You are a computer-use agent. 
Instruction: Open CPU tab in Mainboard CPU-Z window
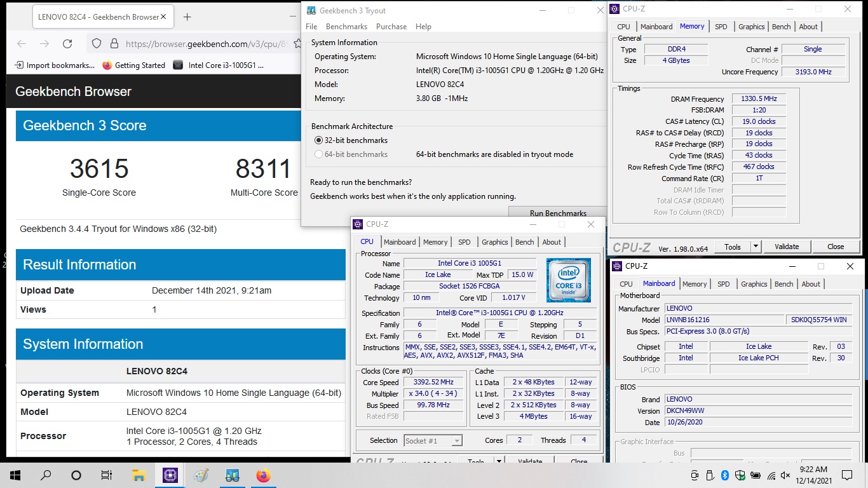click(x=626, y=284)
